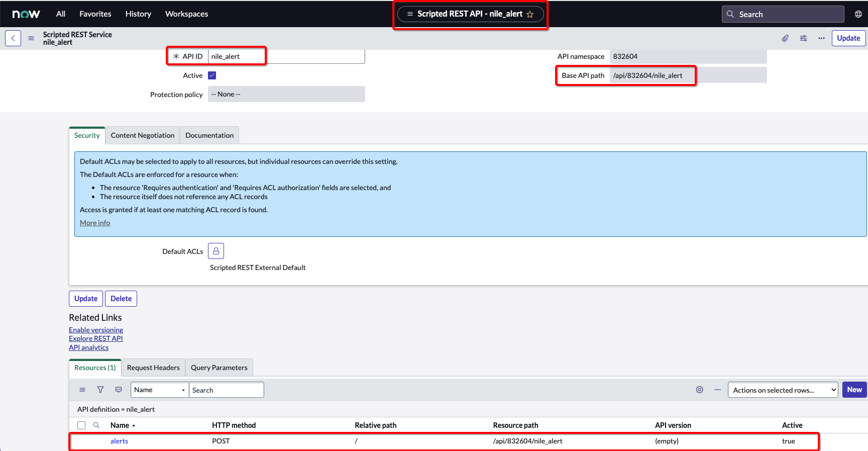This screenshot has height=451, width=868.
Task: Add title to favorites with star
Action: click(530, 15)
